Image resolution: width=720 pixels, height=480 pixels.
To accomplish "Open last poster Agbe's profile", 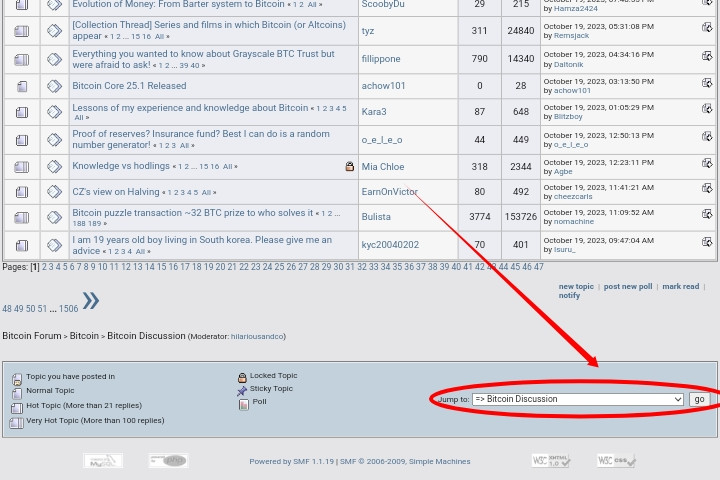I will (x=563, y=171).
